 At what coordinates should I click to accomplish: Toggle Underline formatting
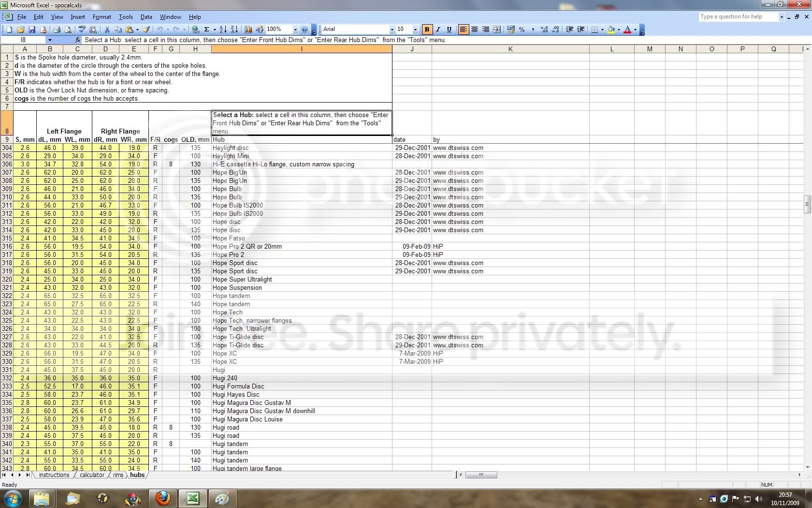tap(449, 30)
